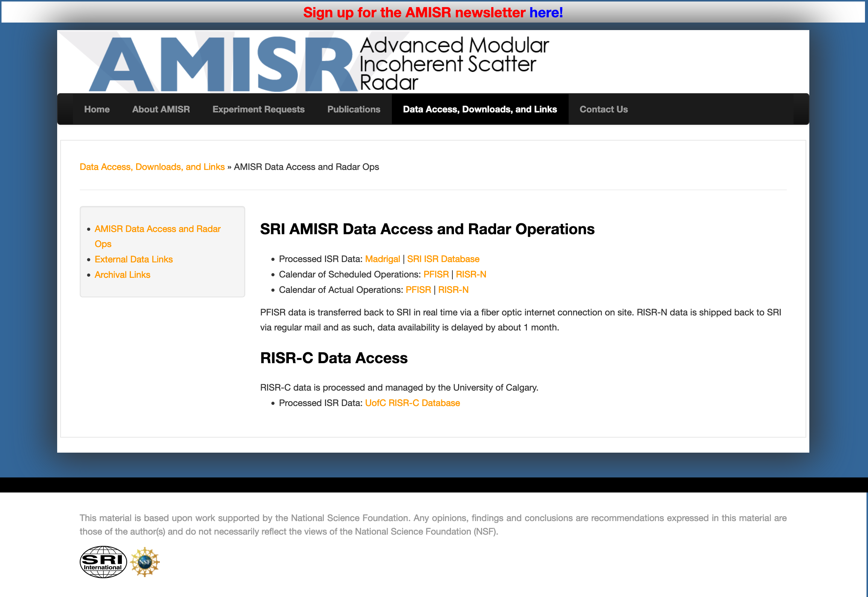Viewport: 868px width, 597px height.
Task: Click the External Data Links sidebar item
Action: click(x=134, y=259)
